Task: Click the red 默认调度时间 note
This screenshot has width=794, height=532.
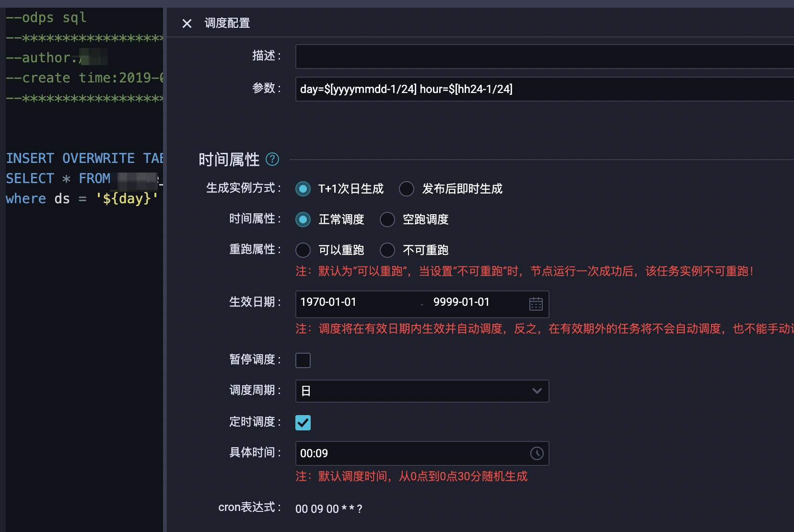Action: coord(411,476)
